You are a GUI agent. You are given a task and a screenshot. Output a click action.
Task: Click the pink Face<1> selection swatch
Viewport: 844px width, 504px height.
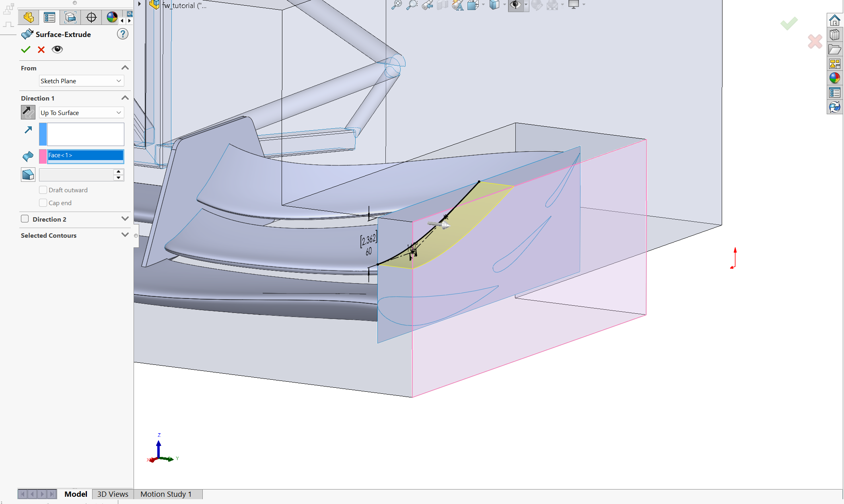pyautogui.click(x=43, y=156)
